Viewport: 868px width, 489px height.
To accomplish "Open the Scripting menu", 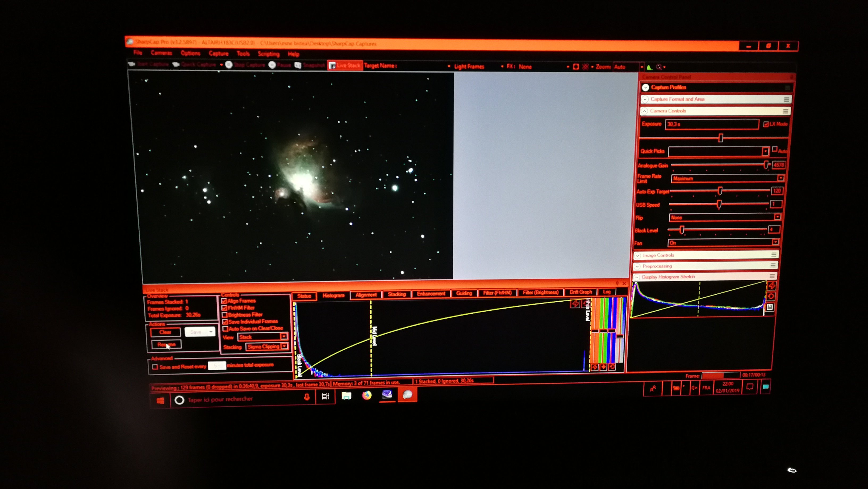I will 268,54.
